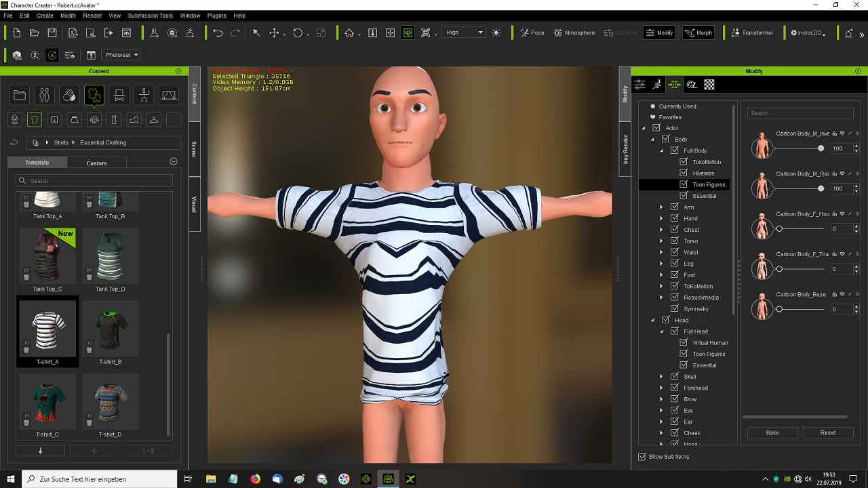Image resolution: width=868 pixels, height=488 pixels.
Task: Open Firefox from the Windows taskbar
Action: [255, 479]
